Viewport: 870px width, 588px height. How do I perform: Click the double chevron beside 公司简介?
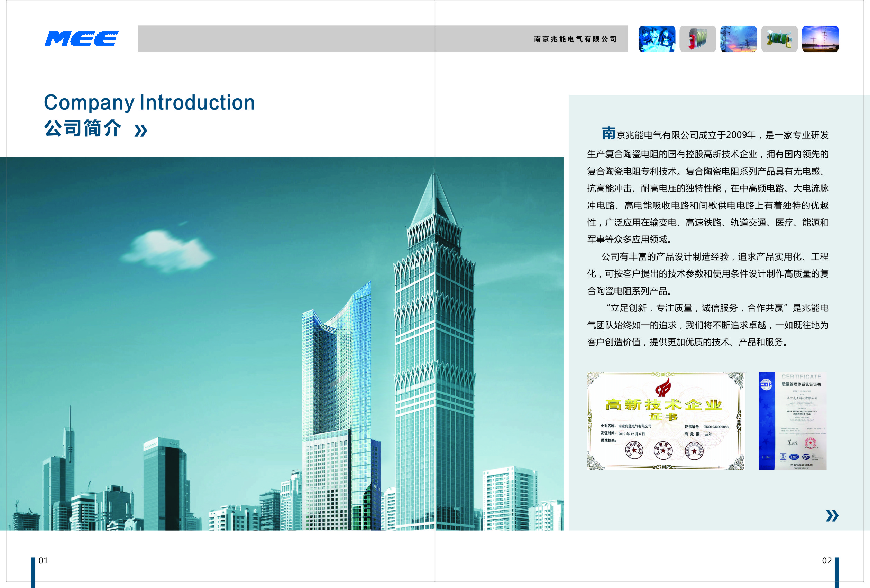click(141, 130)
